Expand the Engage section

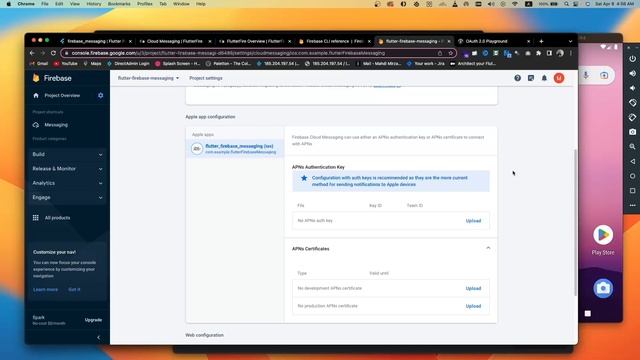point(67,197)
